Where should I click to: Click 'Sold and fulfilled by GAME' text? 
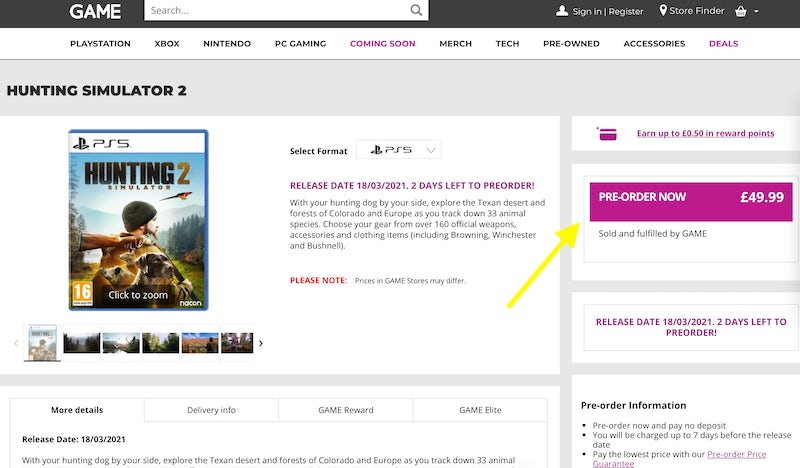point(653,234)
